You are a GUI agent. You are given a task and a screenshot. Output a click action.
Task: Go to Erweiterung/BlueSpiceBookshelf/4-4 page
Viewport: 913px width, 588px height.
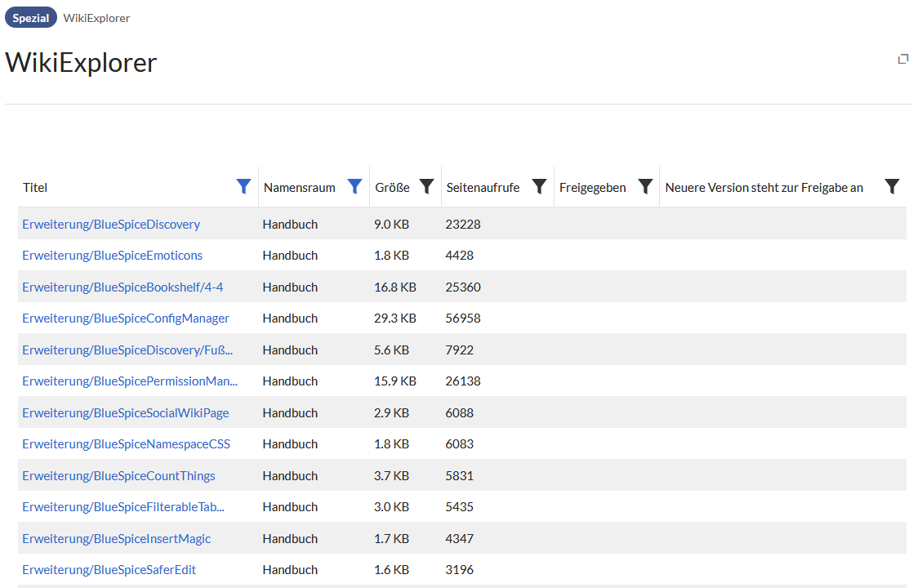click(122, 287)
